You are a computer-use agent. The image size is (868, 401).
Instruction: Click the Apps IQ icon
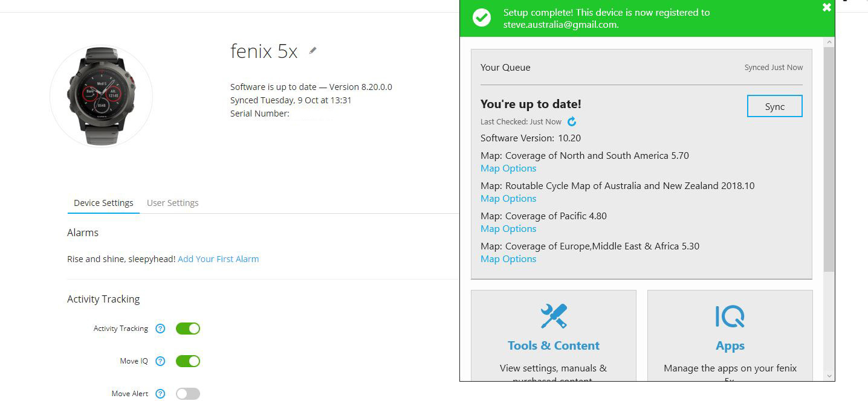tap(730, 316)
